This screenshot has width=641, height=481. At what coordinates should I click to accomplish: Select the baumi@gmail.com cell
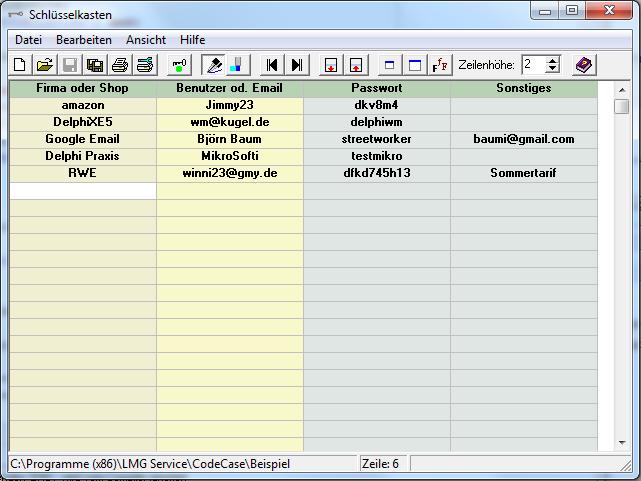[x=524, y=139]
